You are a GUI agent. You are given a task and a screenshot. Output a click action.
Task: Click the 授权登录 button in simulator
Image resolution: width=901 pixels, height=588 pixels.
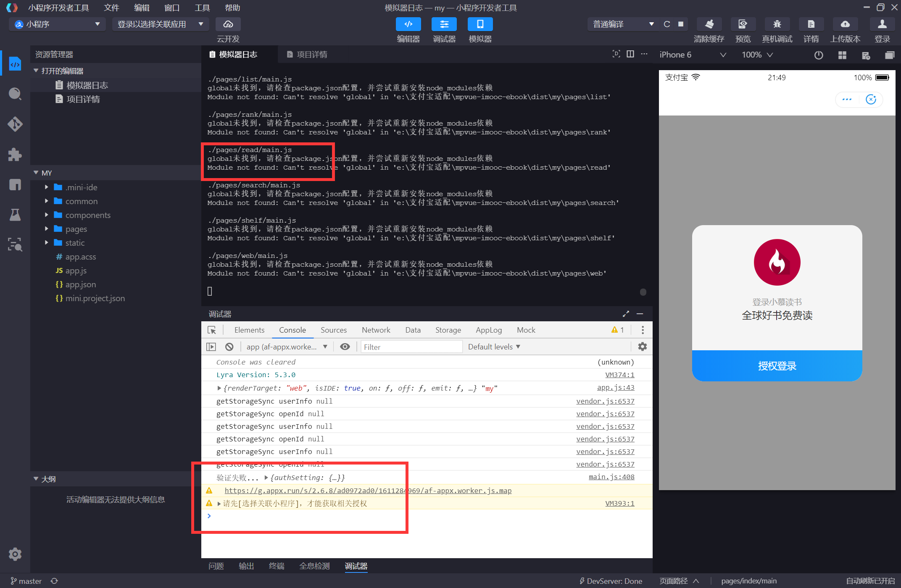click(x=777, y=366)
